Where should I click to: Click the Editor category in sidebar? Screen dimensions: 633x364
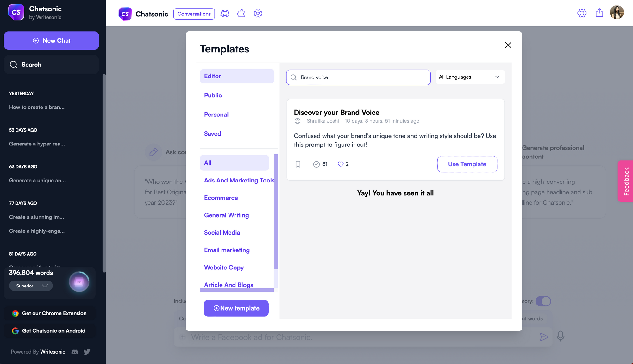click(x=237, y=76)
